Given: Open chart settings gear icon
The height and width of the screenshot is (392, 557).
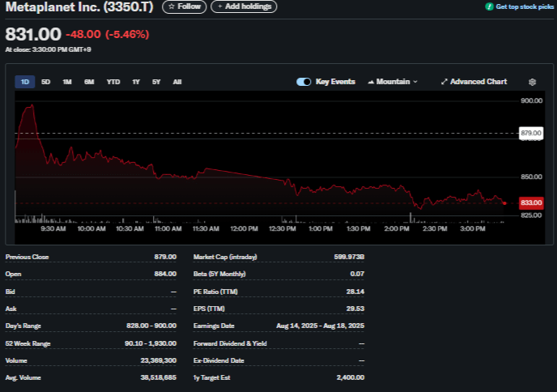Looking at the screenshot, I should [532, 82].
